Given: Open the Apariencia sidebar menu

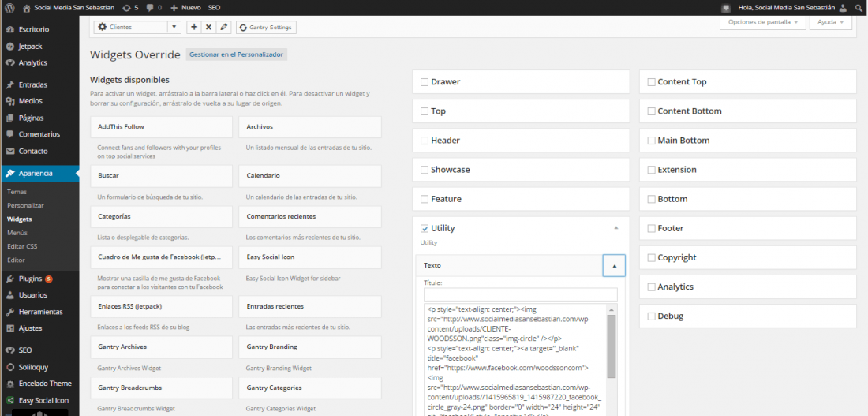Looking at the screenshot, I should (40, 174).
